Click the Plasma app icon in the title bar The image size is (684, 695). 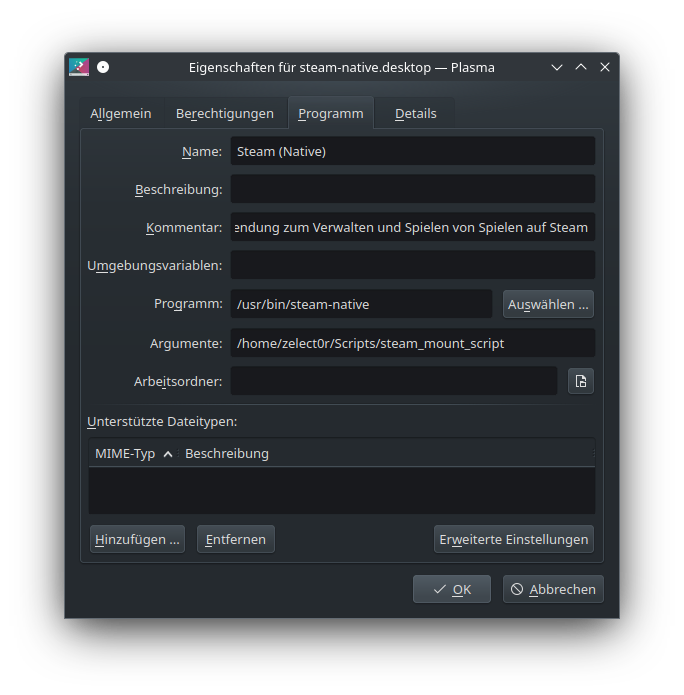click(x=79, y=67)
